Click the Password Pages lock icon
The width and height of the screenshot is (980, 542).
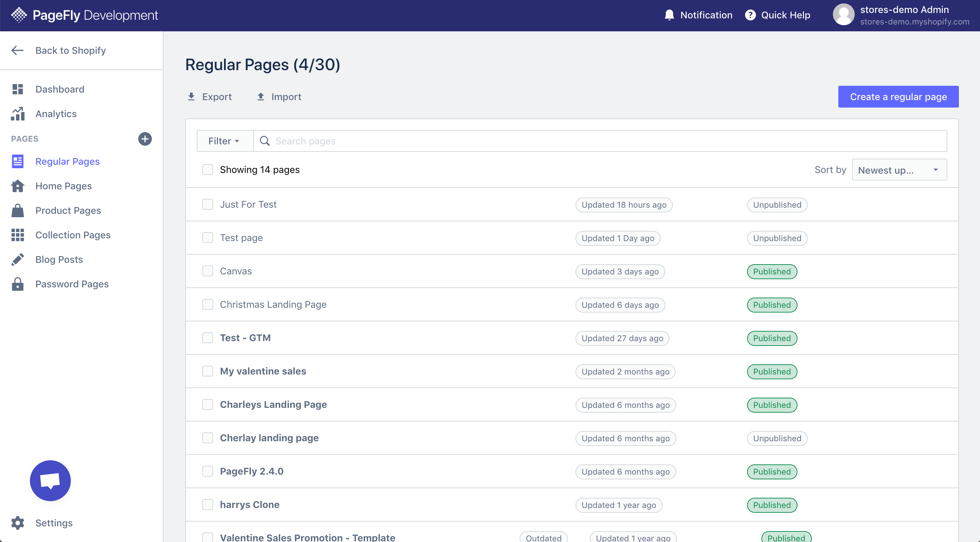pos(17,284)
